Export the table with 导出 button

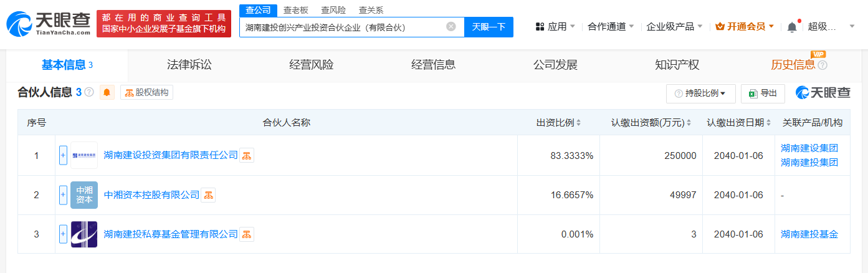click(763, 93)
